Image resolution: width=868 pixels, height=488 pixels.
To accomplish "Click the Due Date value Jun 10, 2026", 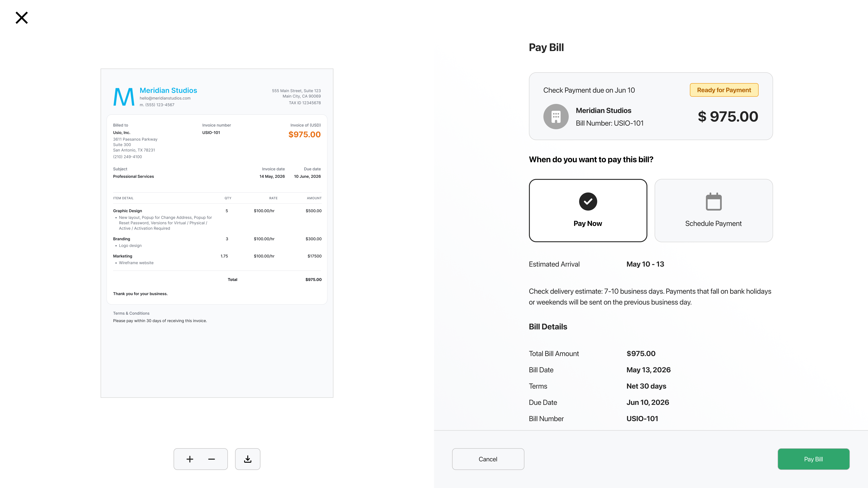I will 648,402.
